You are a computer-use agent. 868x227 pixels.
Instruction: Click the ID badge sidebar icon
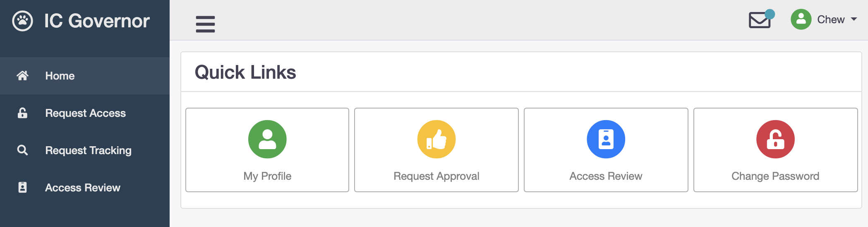[22, 187]
